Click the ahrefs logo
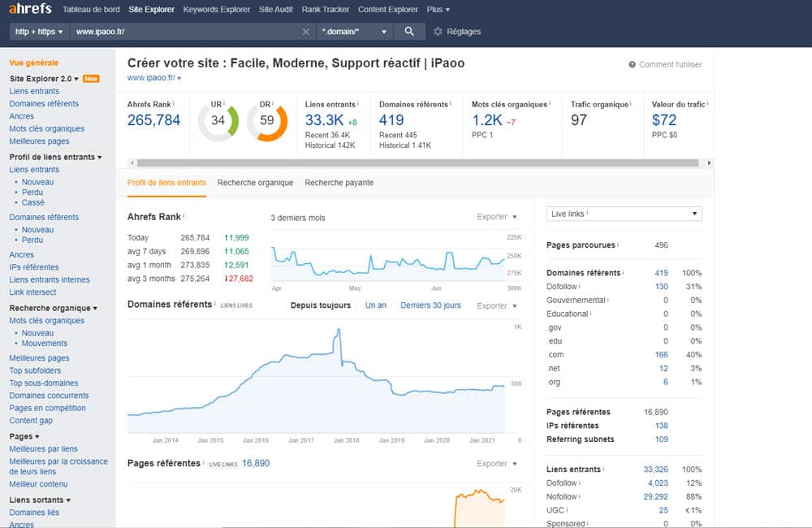 [x=29, y=8]
